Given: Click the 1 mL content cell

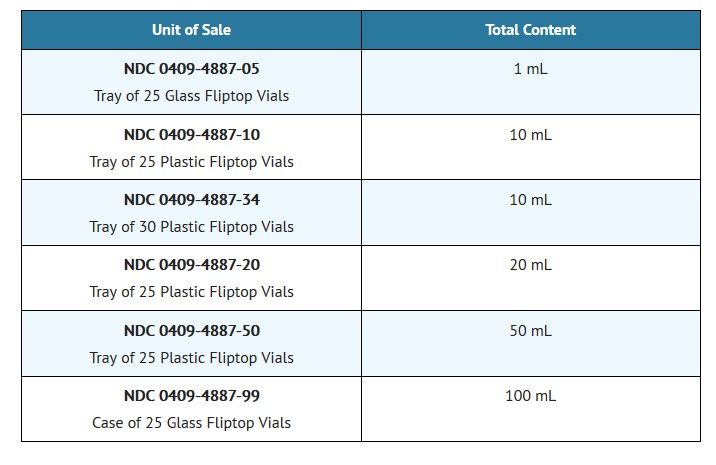Looking at the screenshot, I should tap(530, 69).
